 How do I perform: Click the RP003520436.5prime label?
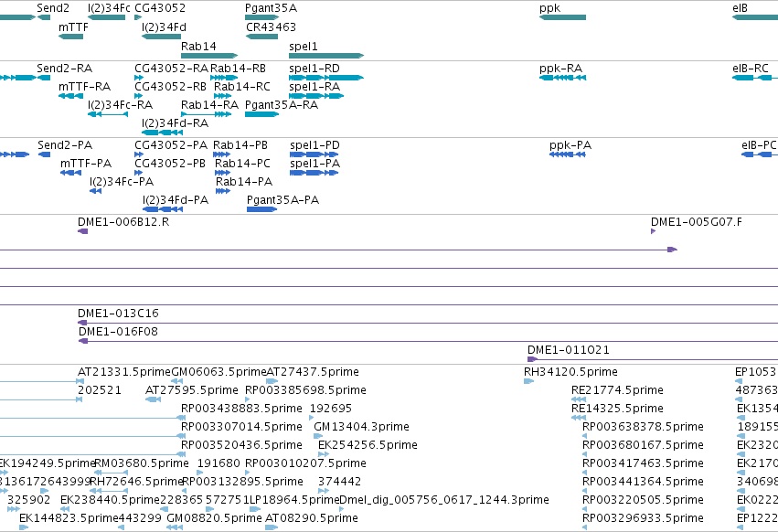pos(241,444)
